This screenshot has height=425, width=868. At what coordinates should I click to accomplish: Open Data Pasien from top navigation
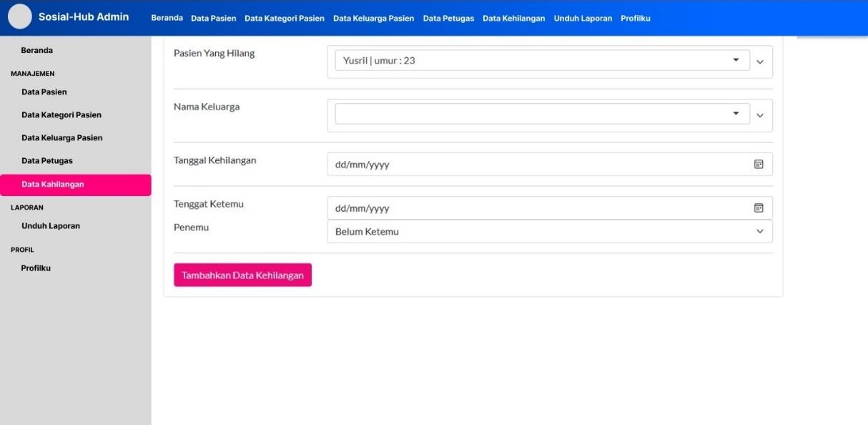213,19
